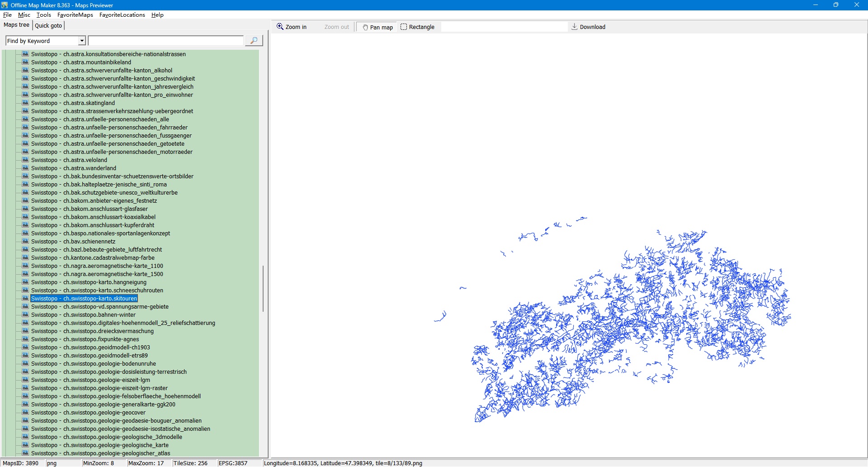
Task: Click the Zoom out button
Action: 336,27
